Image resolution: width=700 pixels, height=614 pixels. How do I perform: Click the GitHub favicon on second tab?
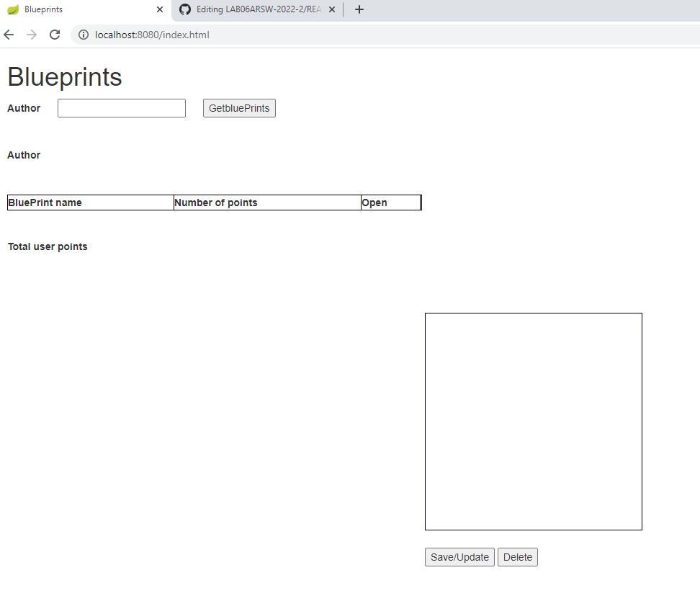tap(185, 9)
